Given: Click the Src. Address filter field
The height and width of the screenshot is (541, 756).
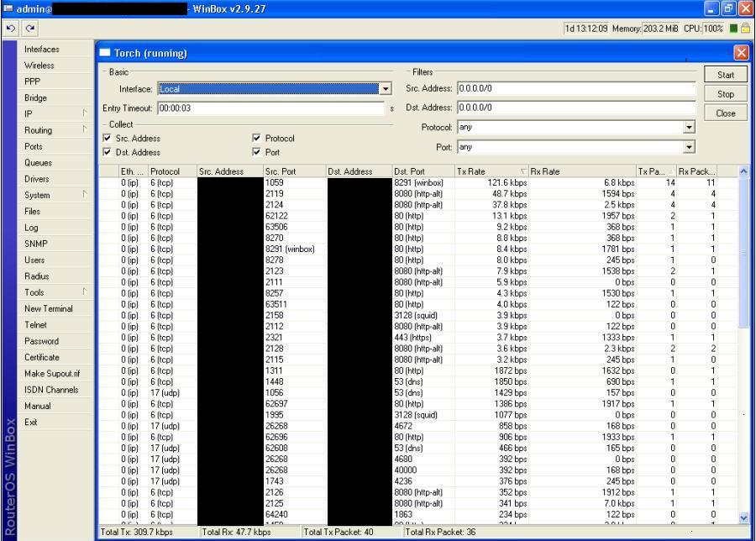Looking at the screenshot, I should [576, 89].
